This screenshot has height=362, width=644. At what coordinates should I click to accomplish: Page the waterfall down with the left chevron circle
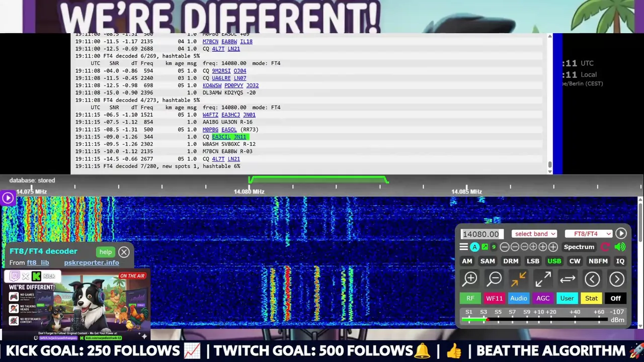click(592, 279)
